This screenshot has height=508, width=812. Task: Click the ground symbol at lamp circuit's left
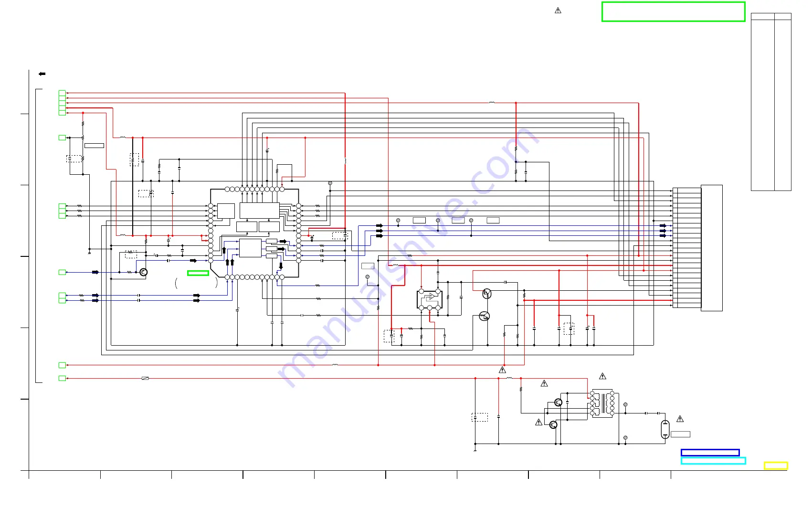click(475, 450)
